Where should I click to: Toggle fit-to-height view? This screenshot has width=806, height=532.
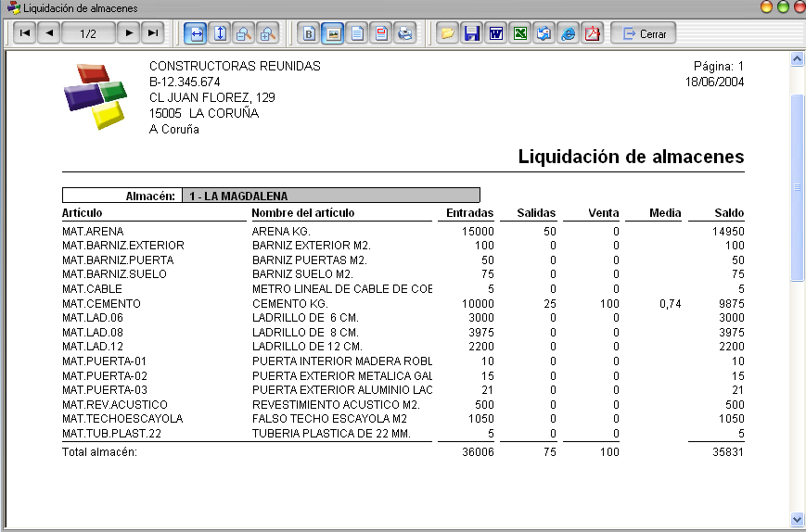220,33
